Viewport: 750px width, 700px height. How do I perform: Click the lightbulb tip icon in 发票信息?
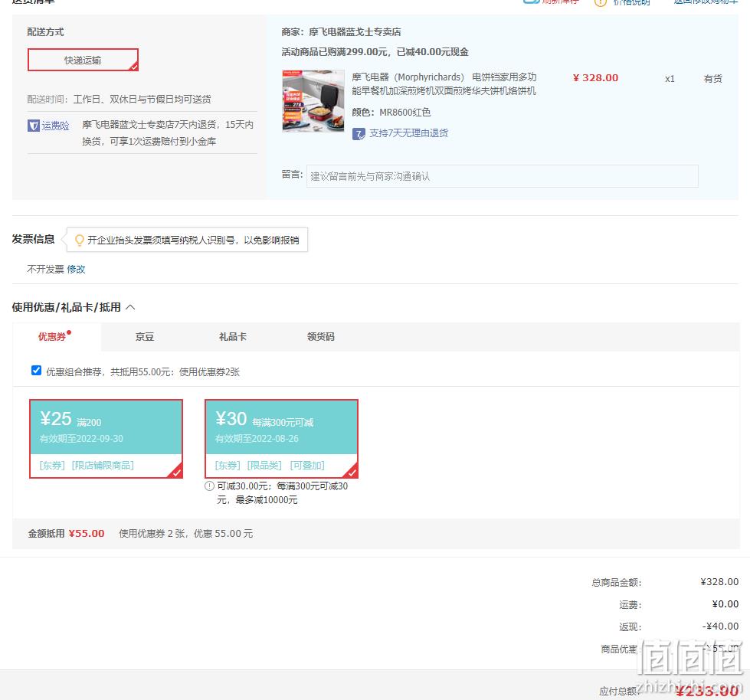80,240
